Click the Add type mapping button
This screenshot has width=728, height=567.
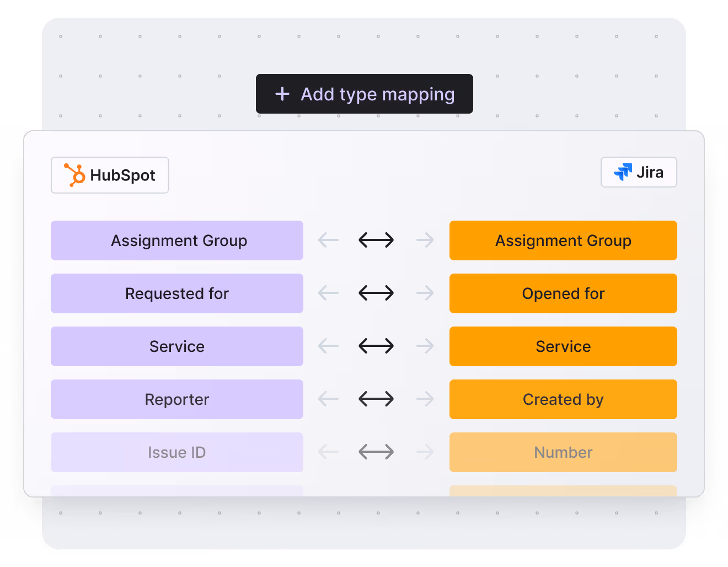point(365,94)
